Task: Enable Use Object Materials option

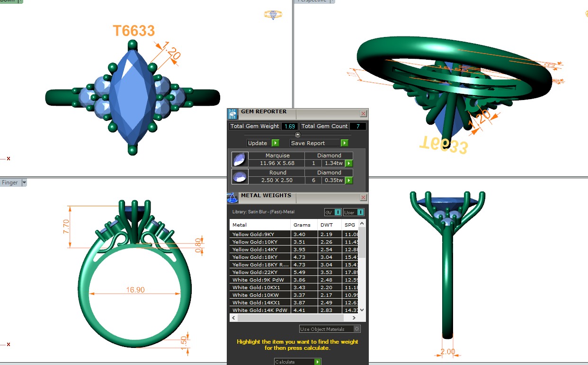Action: coord(357,329)
